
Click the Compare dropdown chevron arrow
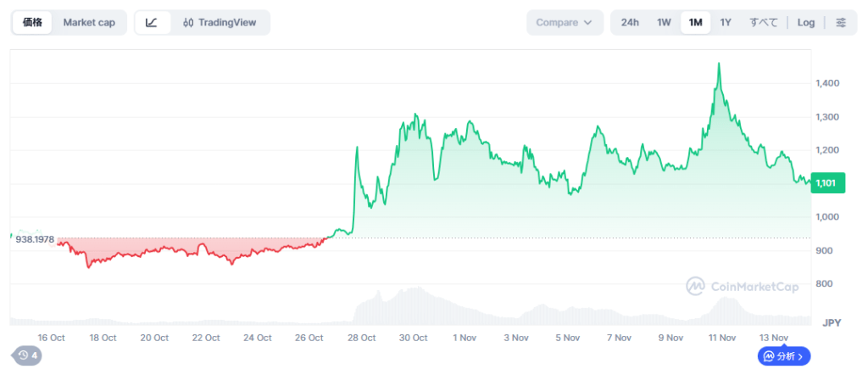(587, 23)
